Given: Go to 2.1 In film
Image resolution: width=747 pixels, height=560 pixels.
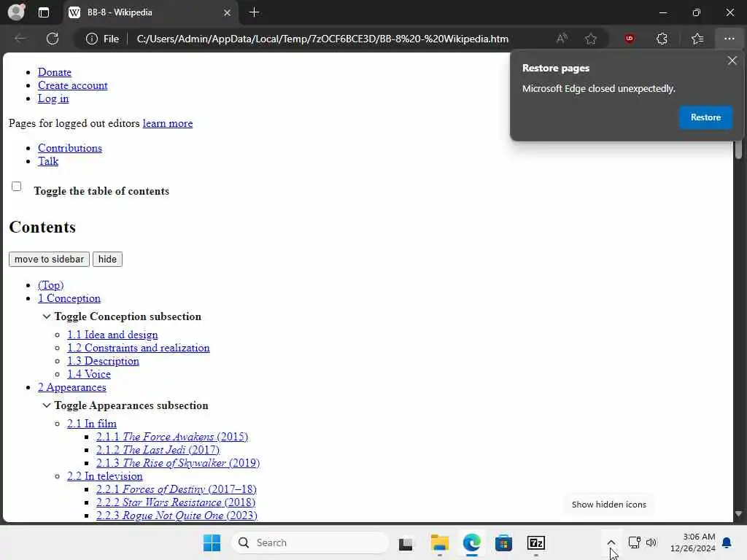Looking at the screenshot, I should click(92, 424).
